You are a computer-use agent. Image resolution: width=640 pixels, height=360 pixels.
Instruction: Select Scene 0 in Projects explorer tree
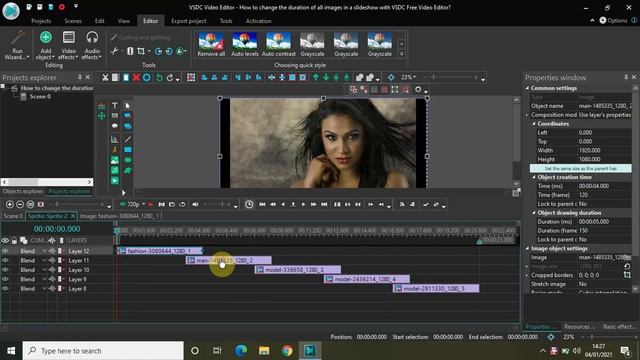pyautogui.click(x=40, y=97)
